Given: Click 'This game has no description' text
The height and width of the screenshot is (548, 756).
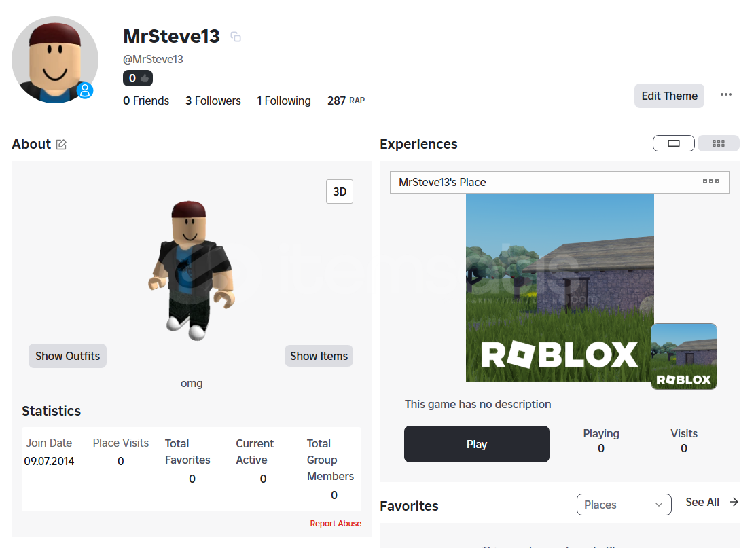Looking at the screenshot, I should pos(478,404).
